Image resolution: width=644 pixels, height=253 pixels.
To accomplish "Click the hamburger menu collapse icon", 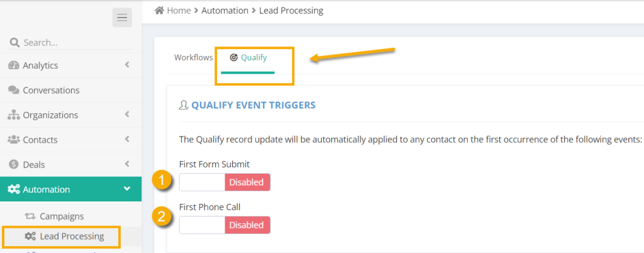I will point(122,18).
